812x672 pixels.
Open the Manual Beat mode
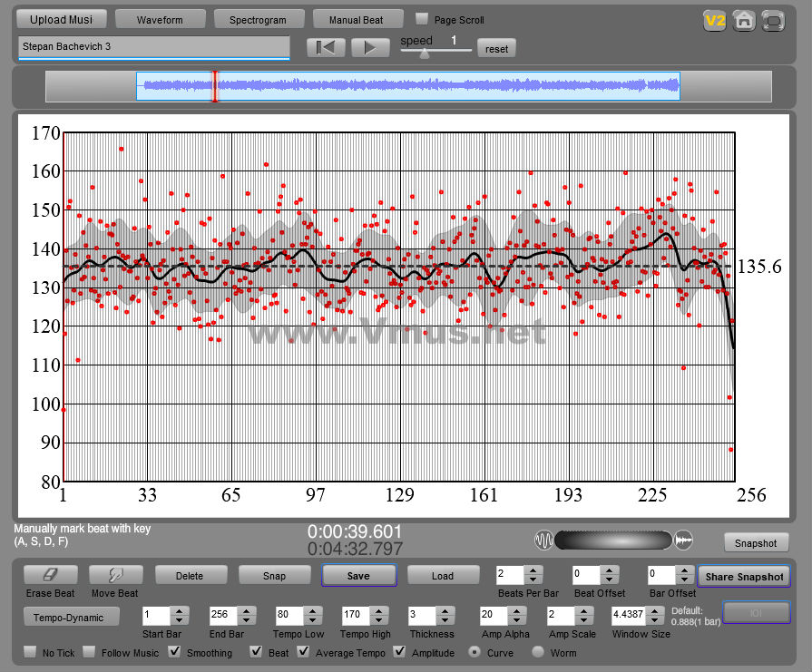click(357, 20)
